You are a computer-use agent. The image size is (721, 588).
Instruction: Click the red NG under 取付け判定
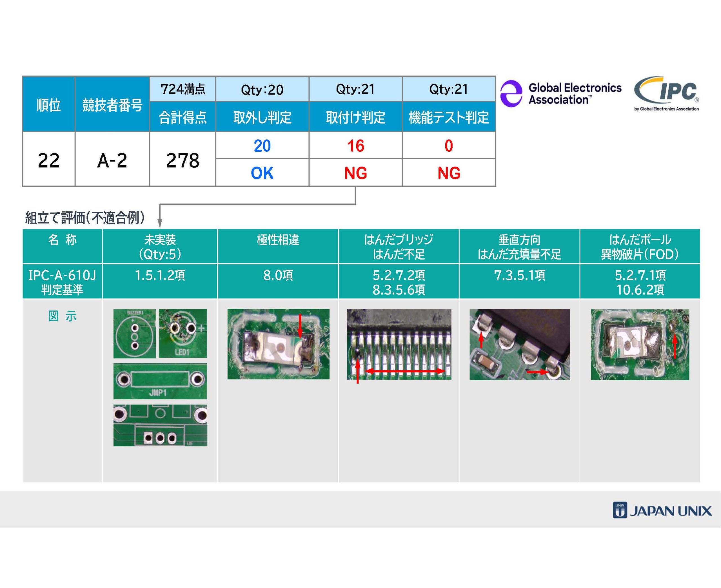point(355,173)
